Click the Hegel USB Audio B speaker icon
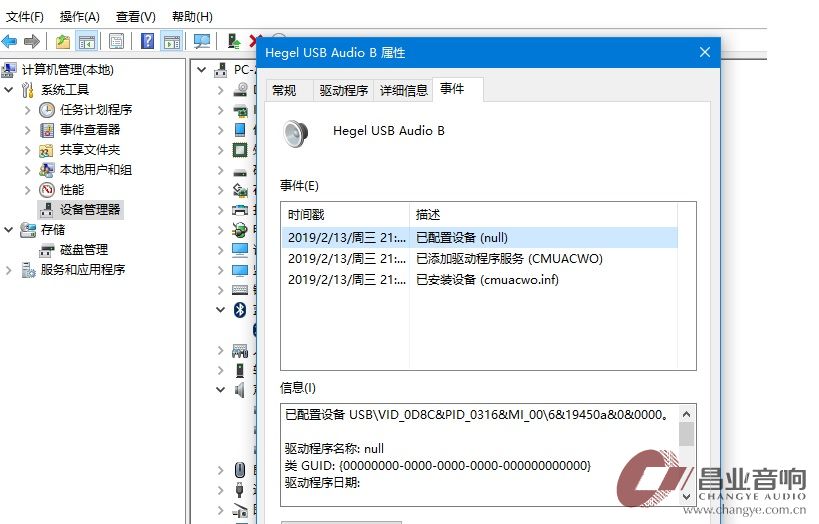The width and height of the screenshot is (819, 524). 296,133
